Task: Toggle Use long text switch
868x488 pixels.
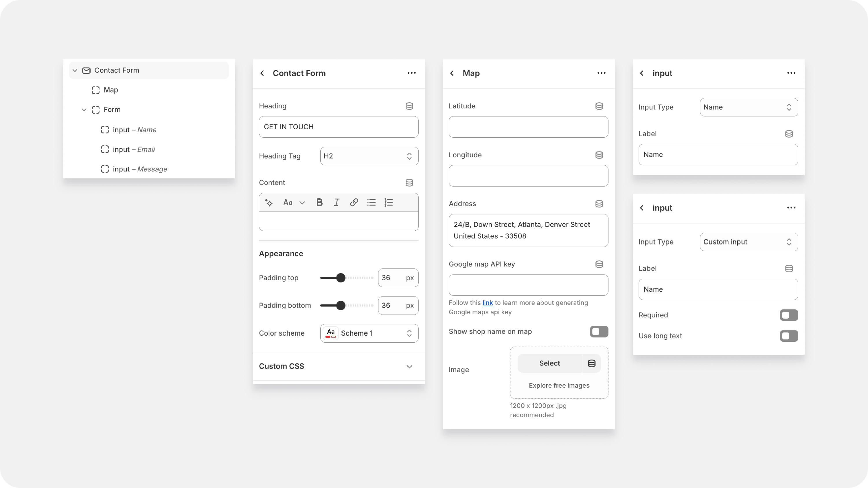Action: [x=789, y=336]
